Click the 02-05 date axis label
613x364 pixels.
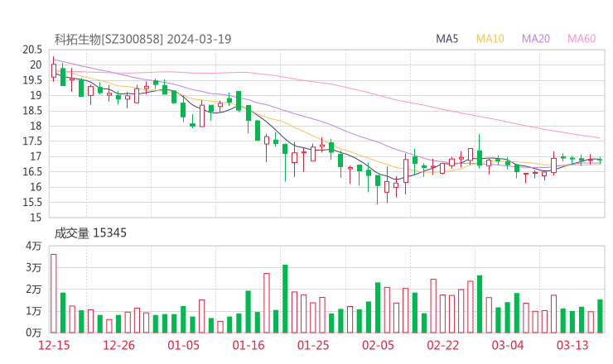378,345
